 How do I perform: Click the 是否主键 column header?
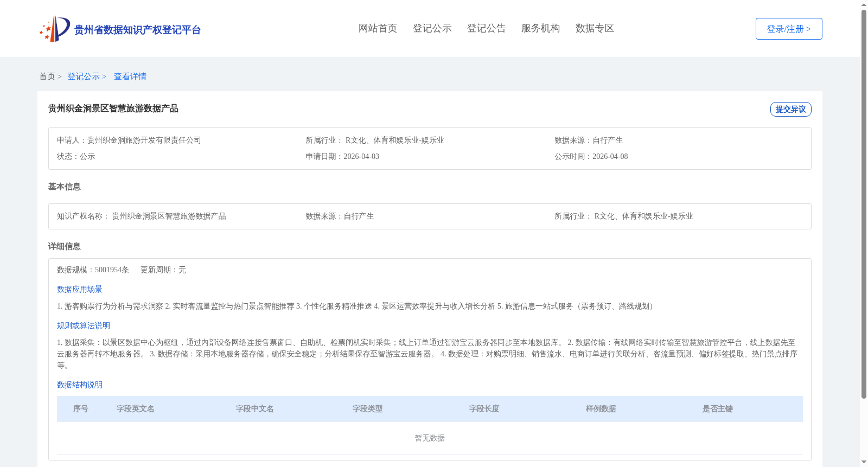718,408
